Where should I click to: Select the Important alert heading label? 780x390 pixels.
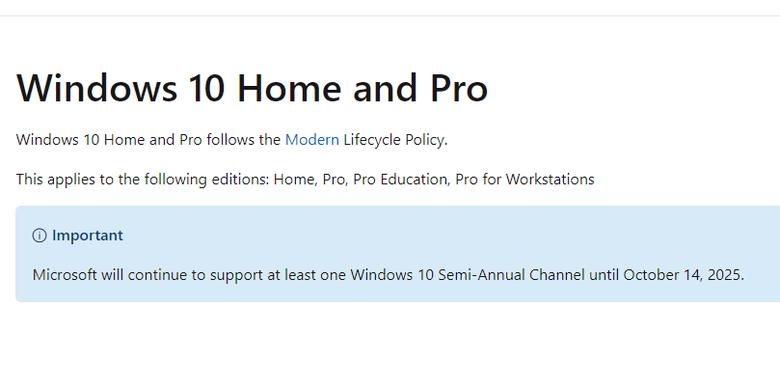87,235
